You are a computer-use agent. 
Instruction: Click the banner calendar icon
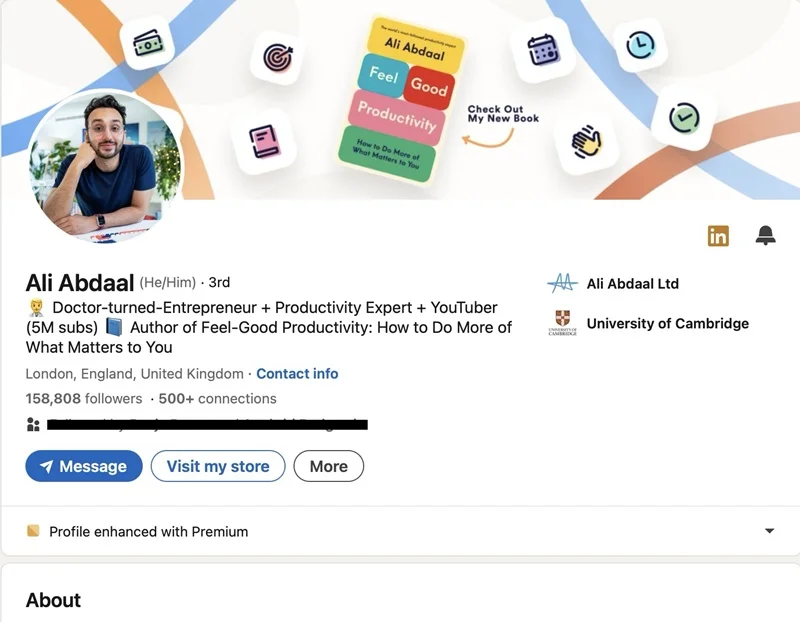point(542,50)
